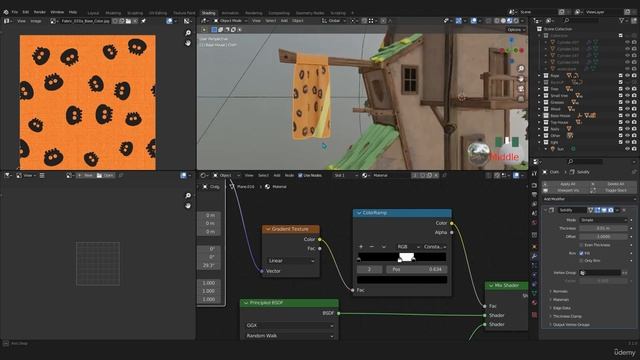
Task: Disable render camera icon for Other collection
Action: (634, 136)
